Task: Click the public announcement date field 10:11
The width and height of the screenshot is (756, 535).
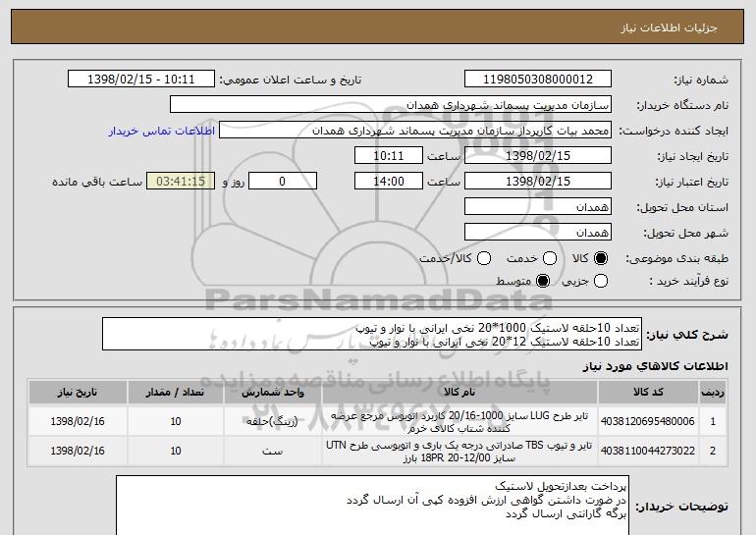Action: [141, 80]
